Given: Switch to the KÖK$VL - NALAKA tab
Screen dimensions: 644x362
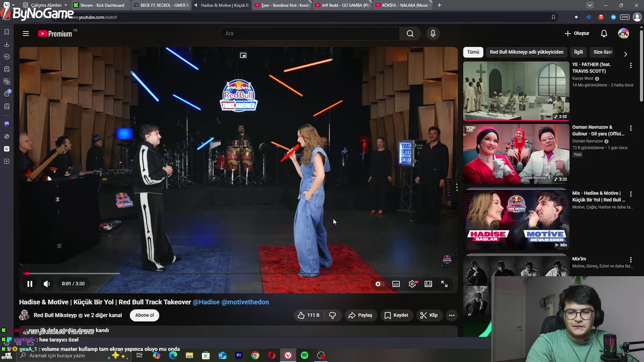Looking at the screenshot, I should [403, 5].
